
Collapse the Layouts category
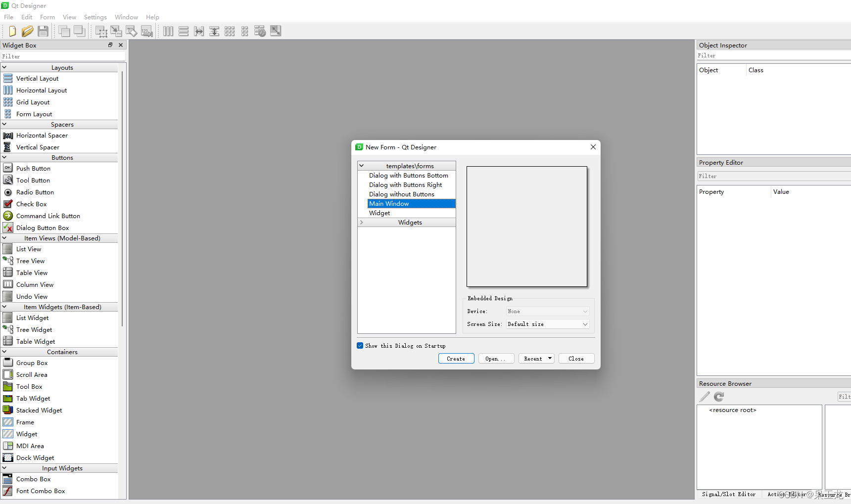(x=4, y=68)
